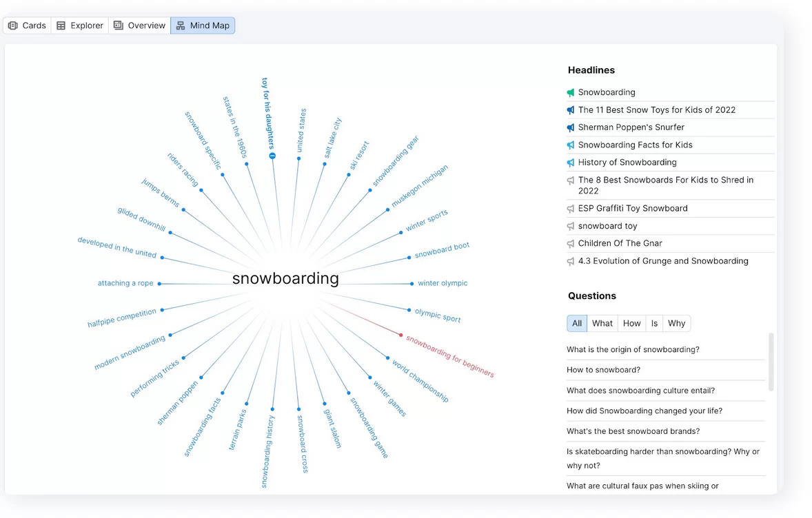Click megaphone icon beside Children Of The Gnar
This screenshot has height=518, width=812.
[x=571, y=244]
